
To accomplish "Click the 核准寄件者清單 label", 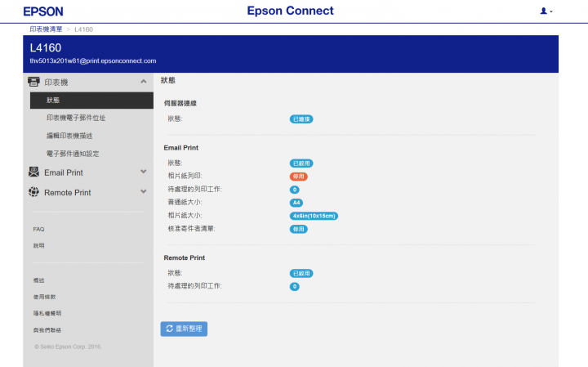I will coord(191,229).
